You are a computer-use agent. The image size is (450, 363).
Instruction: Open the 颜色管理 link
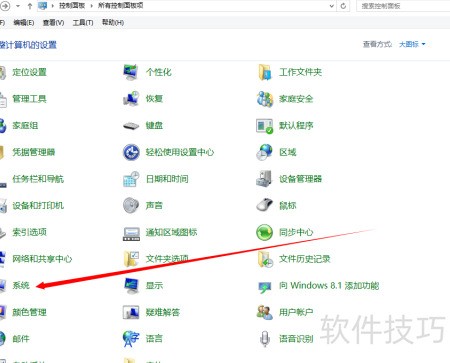pyautogui.click(x=29, y=312)
